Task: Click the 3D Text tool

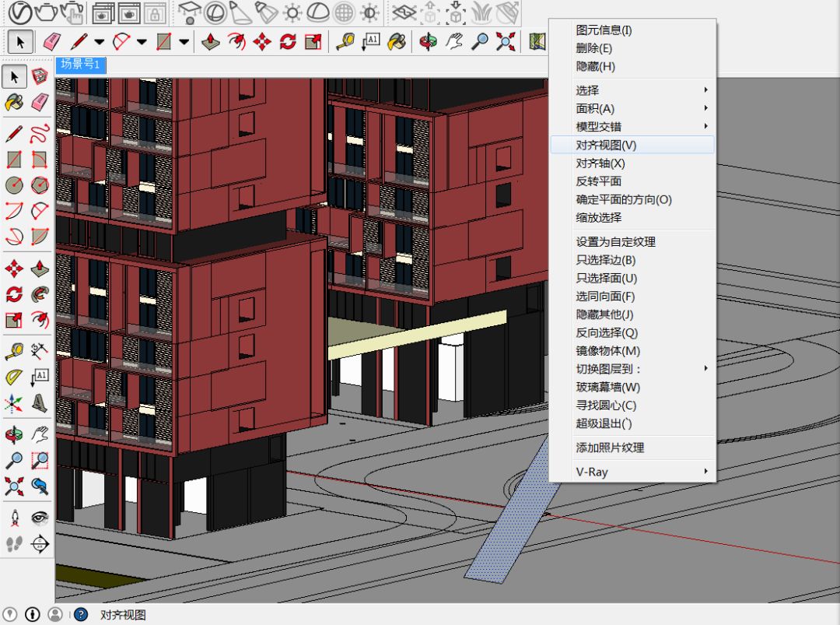Action: pos(40,403)
